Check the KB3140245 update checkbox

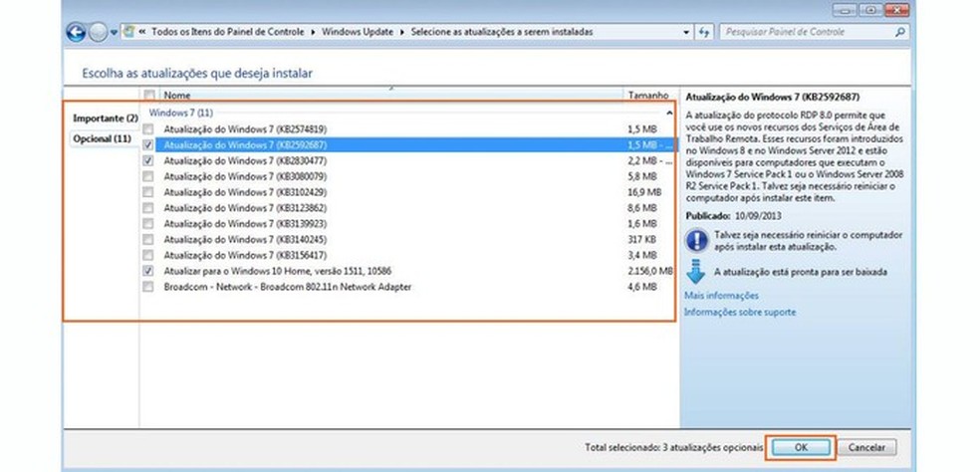148,239
